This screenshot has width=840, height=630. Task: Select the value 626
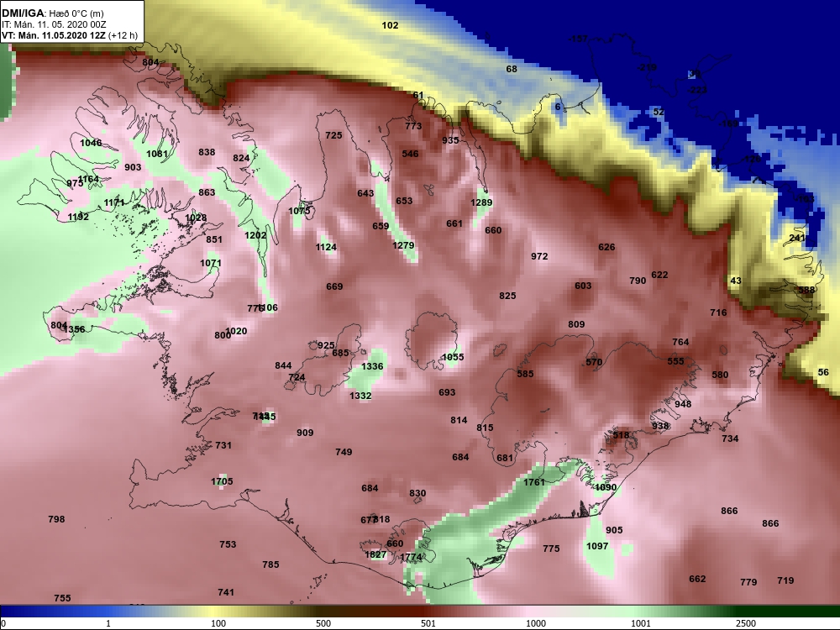point(606,247)
